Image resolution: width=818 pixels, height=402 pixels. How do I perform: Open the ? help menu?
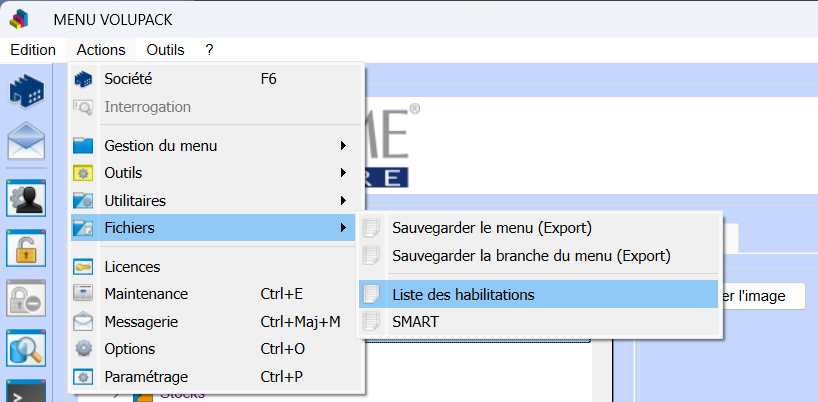[209, 49]
